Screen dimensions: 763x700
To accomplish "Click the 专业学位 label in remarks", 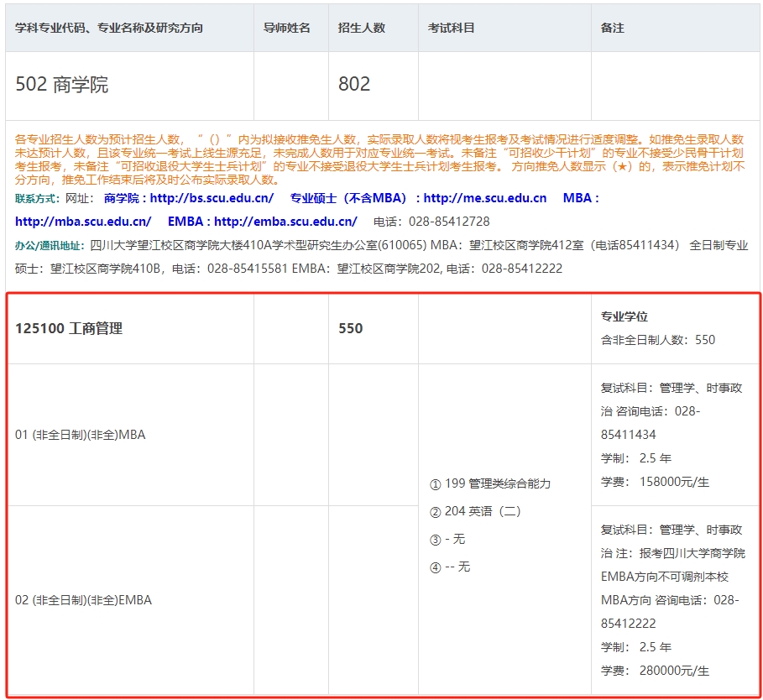I will point(625,316).
